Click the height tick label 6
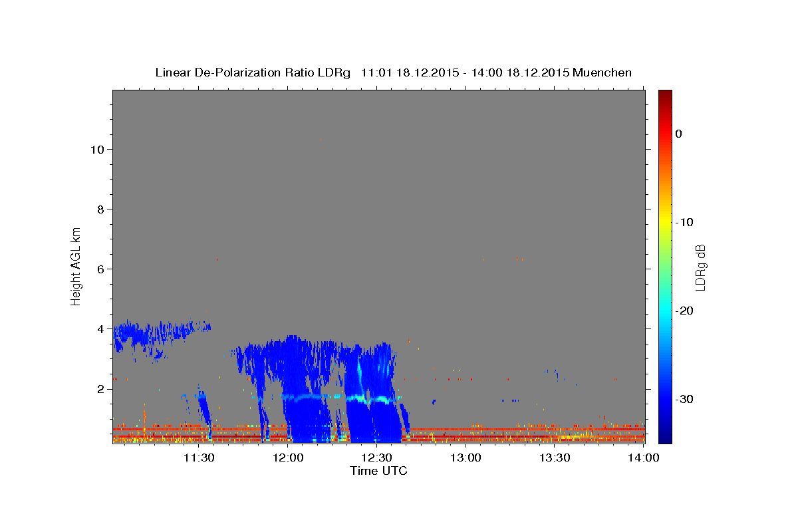 click(100, 269)
